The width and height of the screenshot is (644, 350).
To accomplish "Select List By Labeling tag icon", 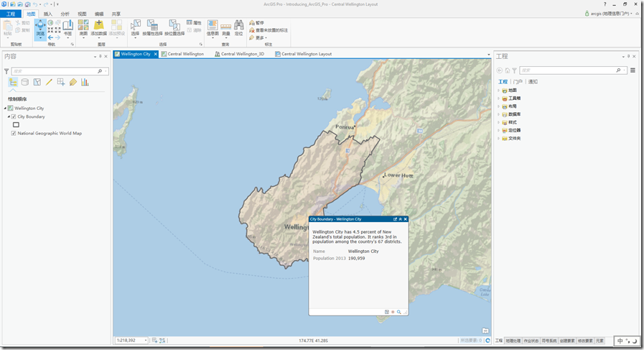I will pyautogui.click(x=73, y=82).
